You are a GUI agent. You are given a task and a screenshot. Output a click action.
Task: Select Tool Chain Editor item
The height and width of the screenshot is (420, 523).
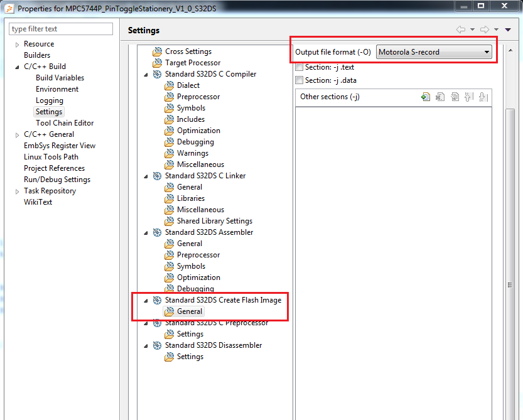[65, 123]
